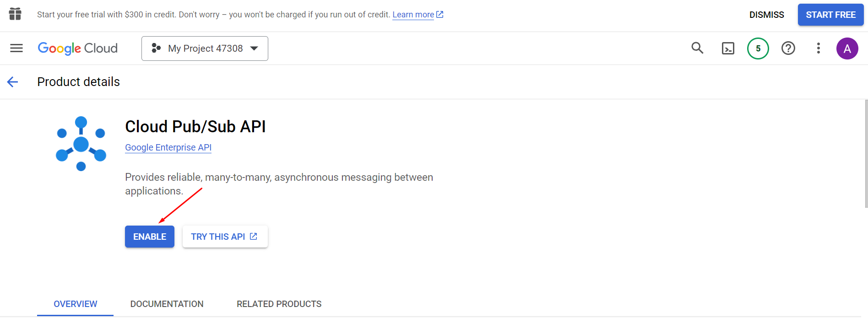Open the navigation menu via hamburger icon
Screen dimensions: 868x318
[16, 48]
